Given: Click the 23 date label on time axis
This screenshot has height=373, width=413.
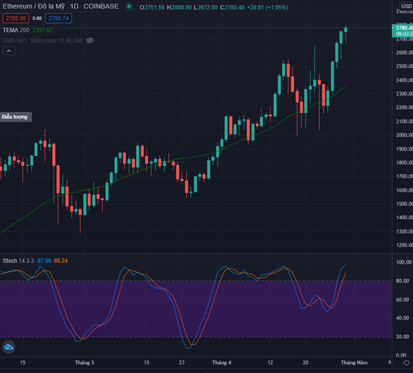Looking at the screenshot, I should click(x=181, y=363).
